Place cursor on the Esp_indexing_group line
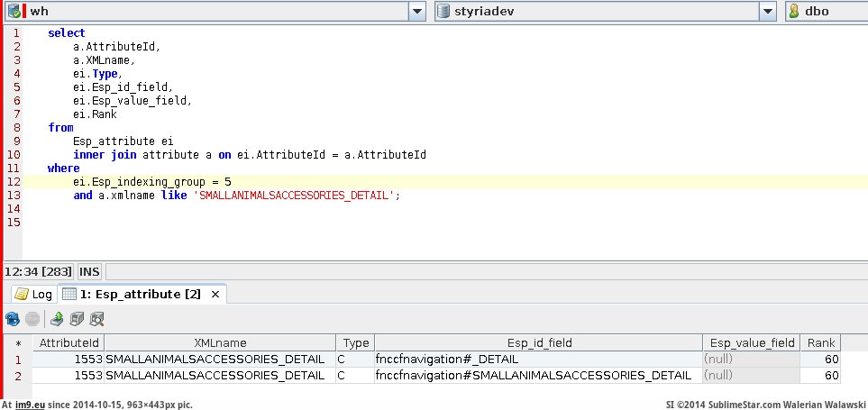This screenshot has height=410, width=868. pyautogui.click(x=152, y=181)
